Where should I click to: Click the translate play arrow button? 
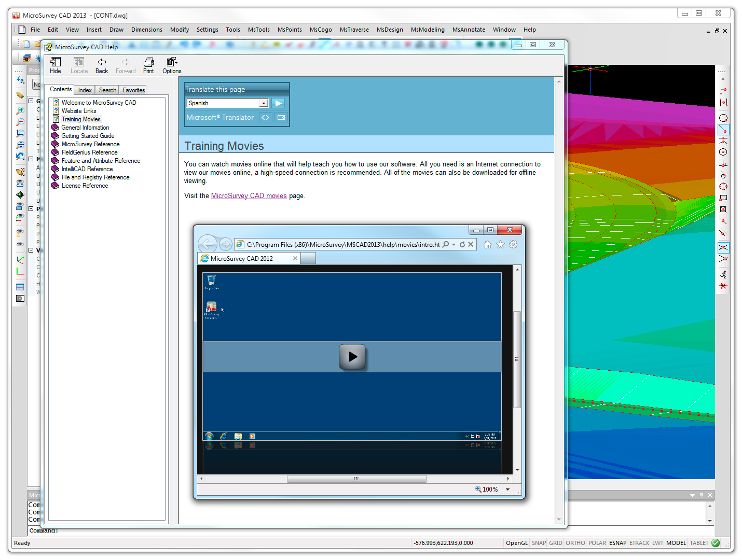(278, 103)
